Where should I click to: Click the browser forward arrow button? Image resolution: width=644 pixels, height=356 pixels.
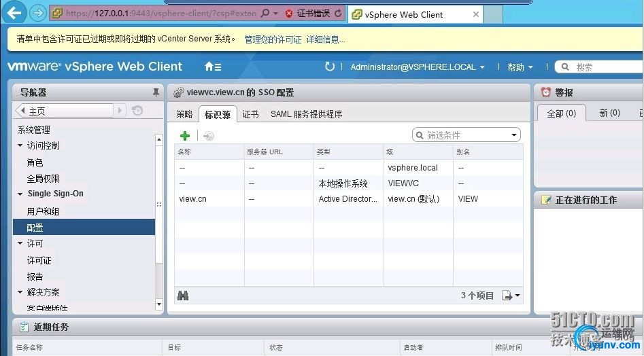[x=38, y=13]
